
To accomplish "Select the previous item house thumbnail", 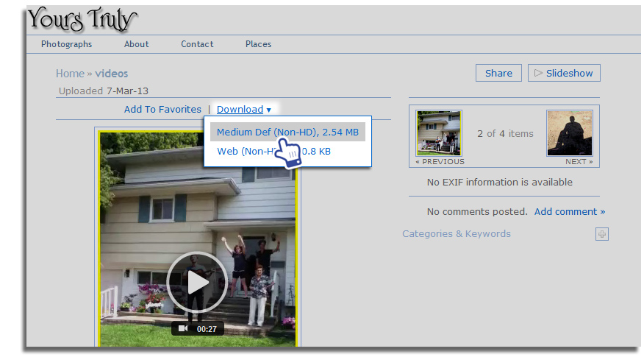I will 439,133.
